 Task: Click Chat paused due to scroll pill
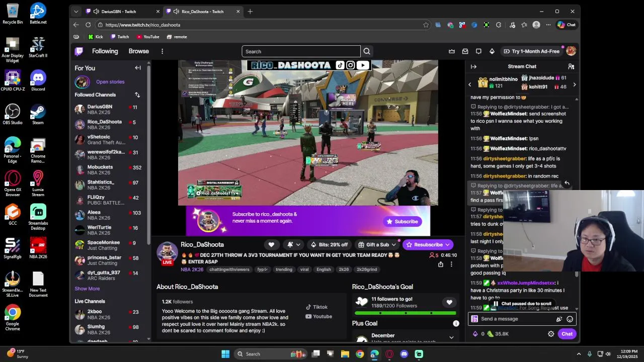click(x=522, y=304)
